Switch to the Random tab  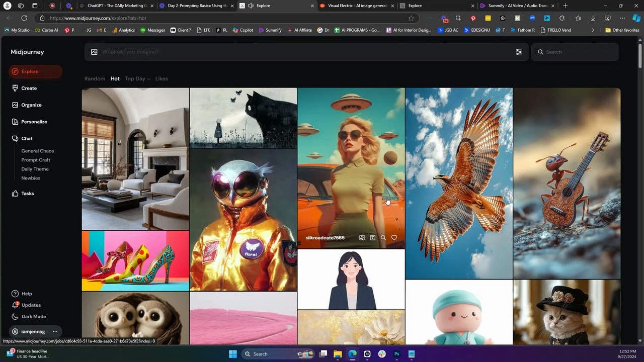click(95, 79)
